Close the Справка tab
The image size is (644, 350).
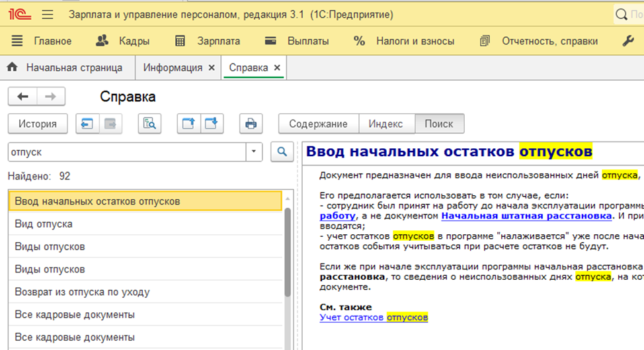click(277, 67)
